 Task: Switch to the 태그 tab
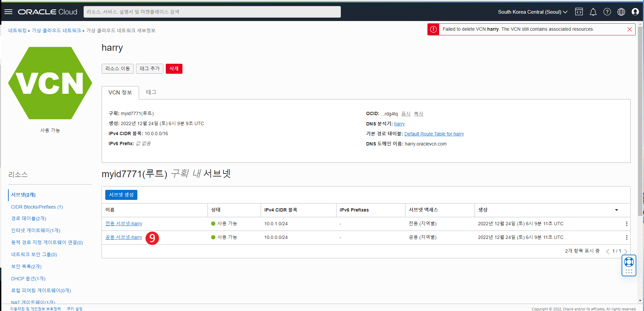coord(151,92)
